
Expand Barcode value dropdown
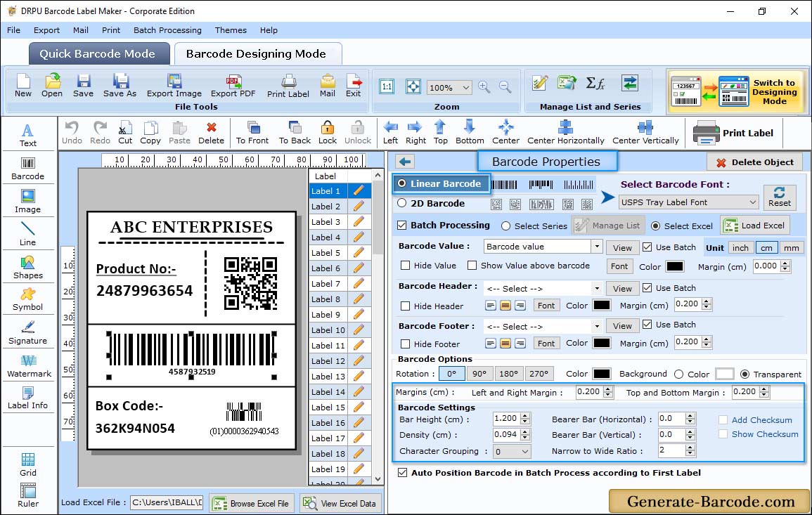pyautogui.click(x=597, y=247)
